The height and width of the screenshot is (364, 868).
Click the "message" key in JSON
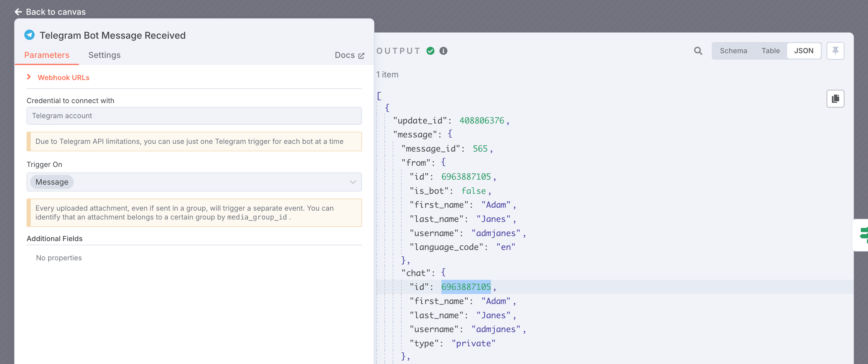(415, 135)
